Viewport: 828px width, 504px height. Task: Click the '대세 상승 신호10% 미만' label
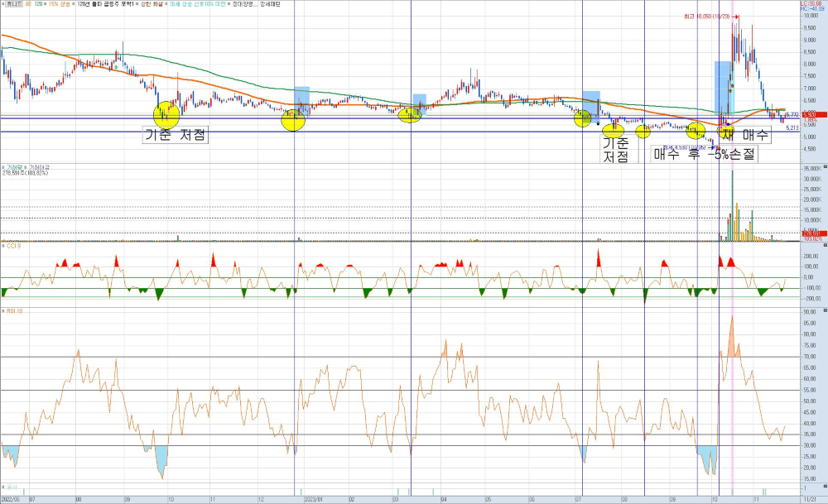click(196, 3)
